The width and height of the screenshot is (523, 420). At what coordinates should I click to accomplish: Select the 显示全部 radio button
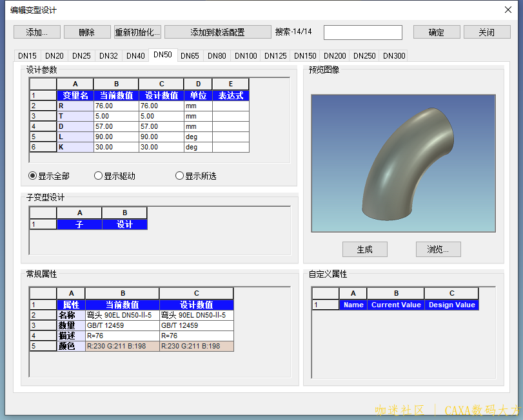click(x=49, y=176)
